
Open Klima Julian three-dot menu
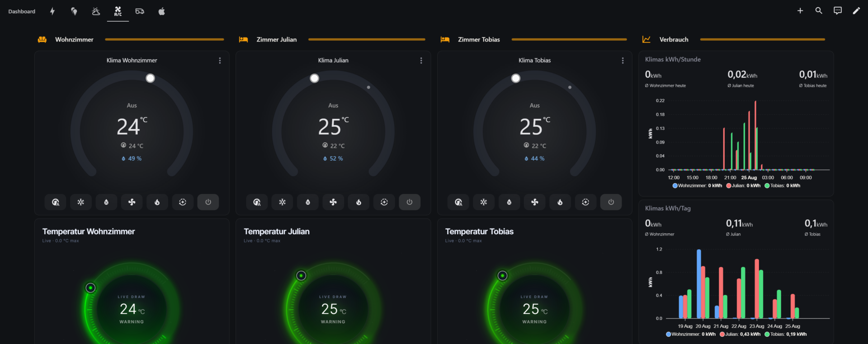pyautogui.click(x=421, y=60)
